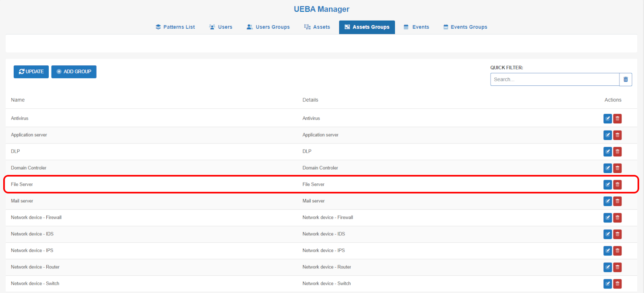Go to the Users Groups tab
Image resolution: width=644 pixels, height=293 pixels.
pyautogui.click(x=268, y=27)
